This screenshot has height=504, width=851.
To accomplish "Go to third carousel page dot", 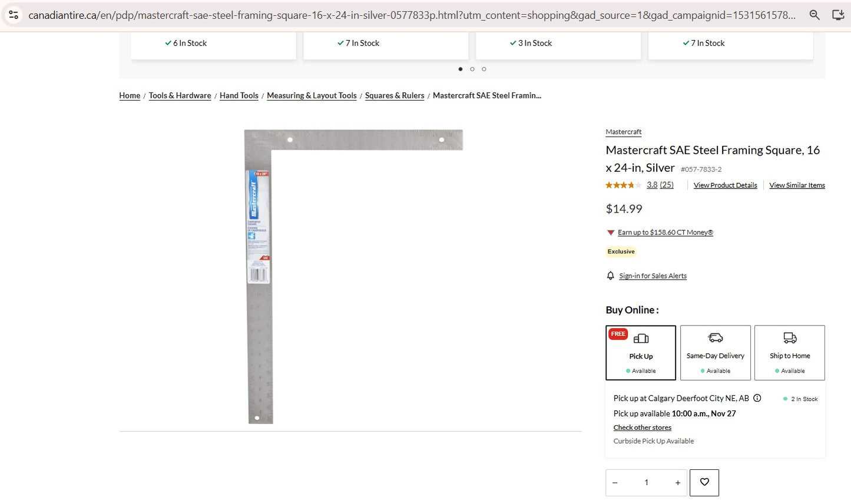I will pos(484,69).
